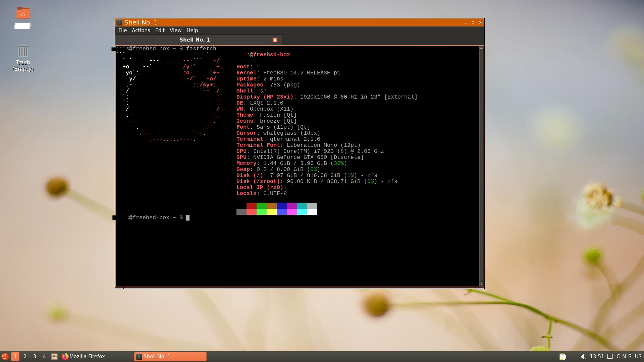The height and width of the screenshot is (362, 644).
Task: Toggle Caps Lock indicator C
Action: pos(618,356)
